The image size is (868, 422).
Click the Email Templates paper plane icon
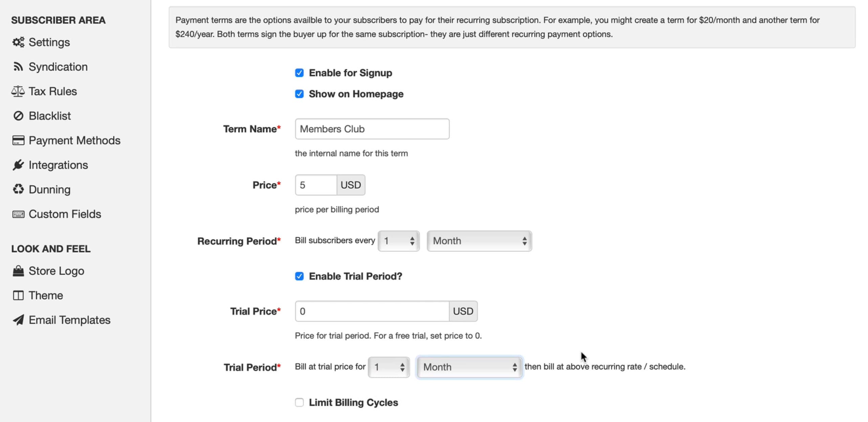(x=18, y=320)
